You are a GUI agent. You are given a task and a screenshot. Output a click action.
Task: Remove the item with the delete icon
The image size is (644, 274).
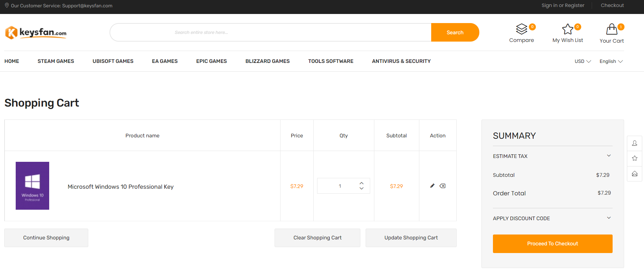click(442, 186)
